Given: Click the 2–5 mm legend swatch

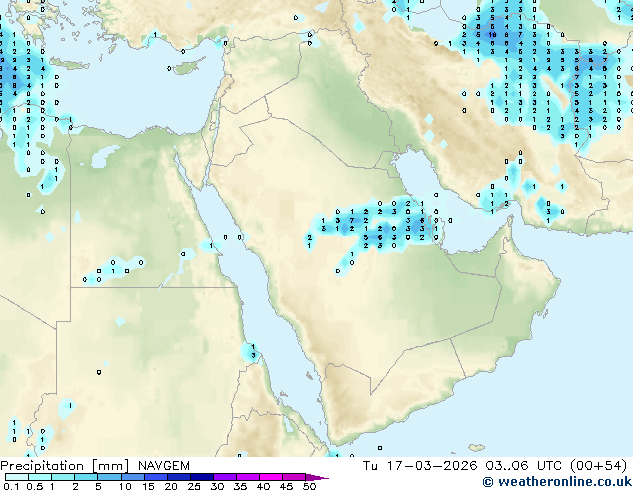Looking at the screenshot, I should (x=86, y=477).
